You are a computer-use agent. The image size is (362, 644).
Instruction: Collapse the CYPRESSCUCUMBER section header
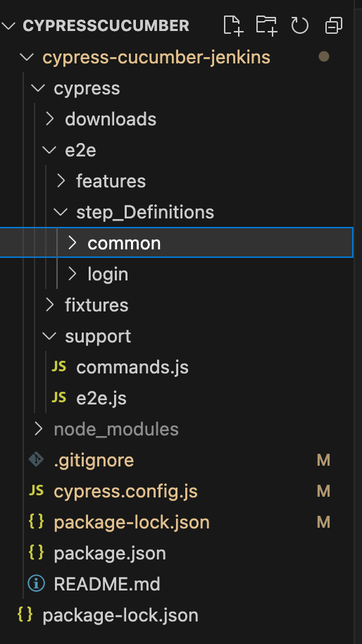click(x=8, y=25)
